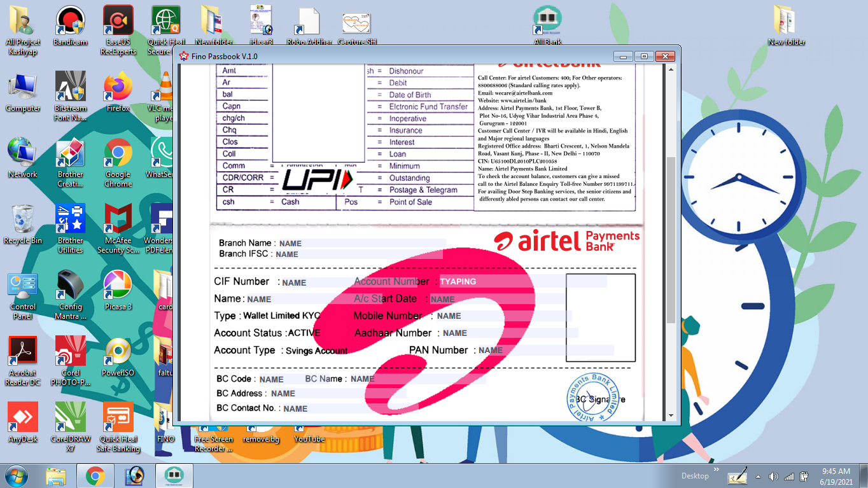Open the Windows Start menu
868x488 pixels.
[x=15, y=475]
